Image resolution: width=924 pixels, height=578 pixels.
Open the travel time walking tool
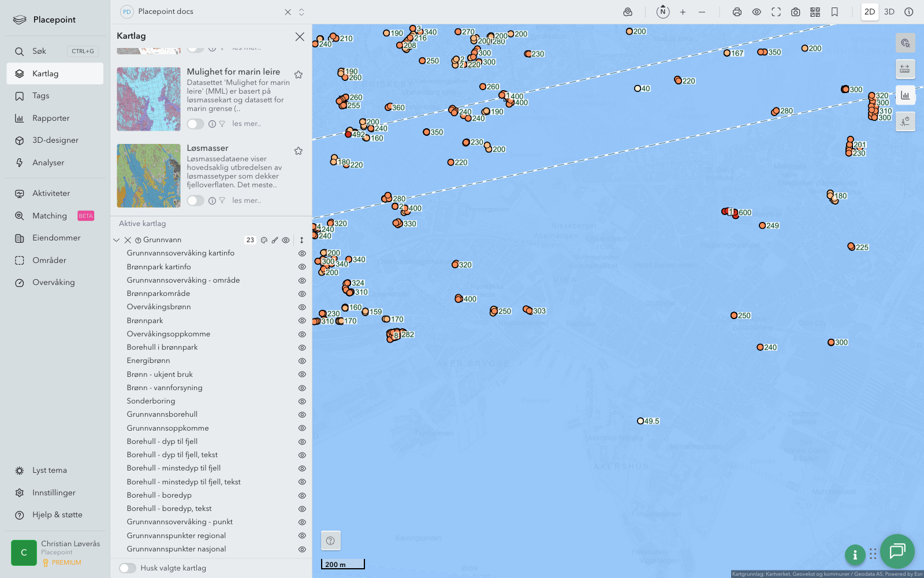click(905, 121)
